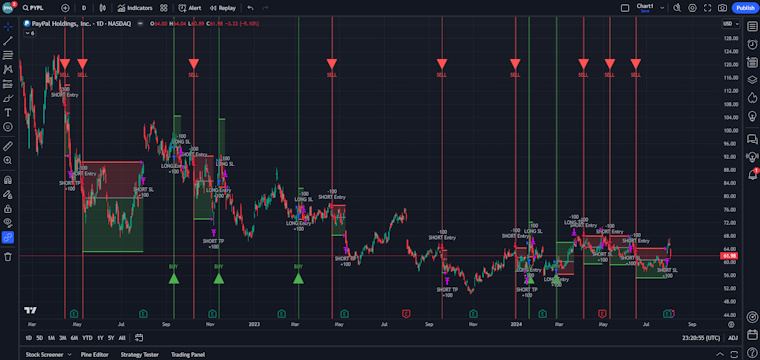Open the USD currency dropdown
The height and width of the screenshot is (360, 760).
point(731,23)
